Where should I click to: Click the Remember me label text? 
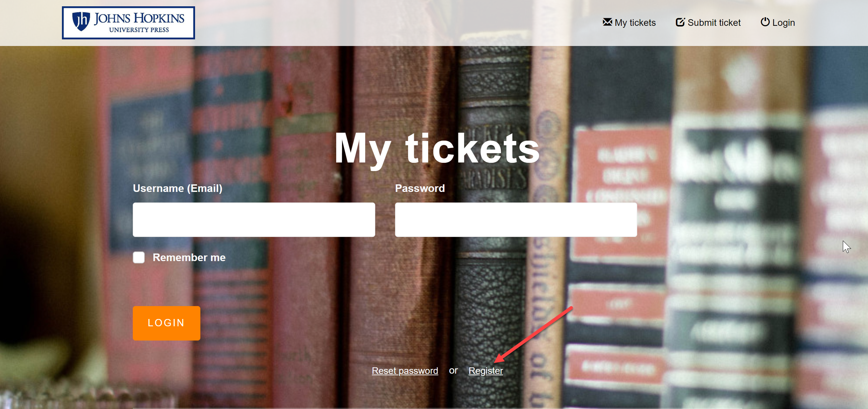tap(189, 257)
